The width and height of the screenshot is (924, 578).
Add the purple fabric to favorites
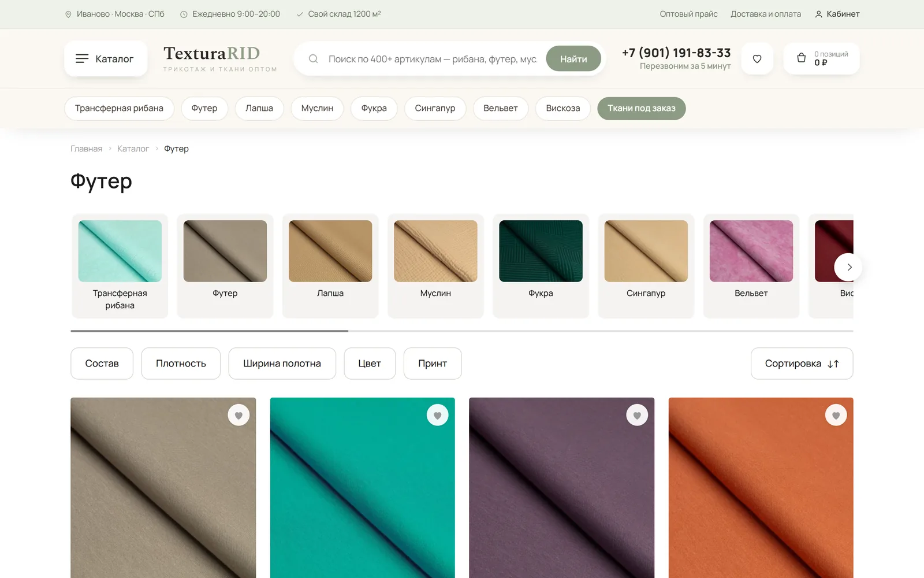(x=637, y=415)
